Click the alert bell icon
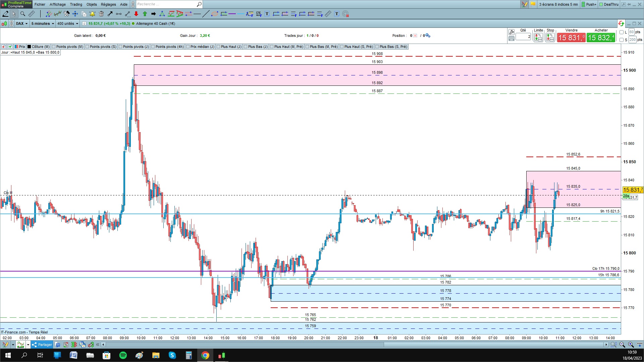Image resolution: width=644 pixels, height=362 pixels. pos(92,14)
